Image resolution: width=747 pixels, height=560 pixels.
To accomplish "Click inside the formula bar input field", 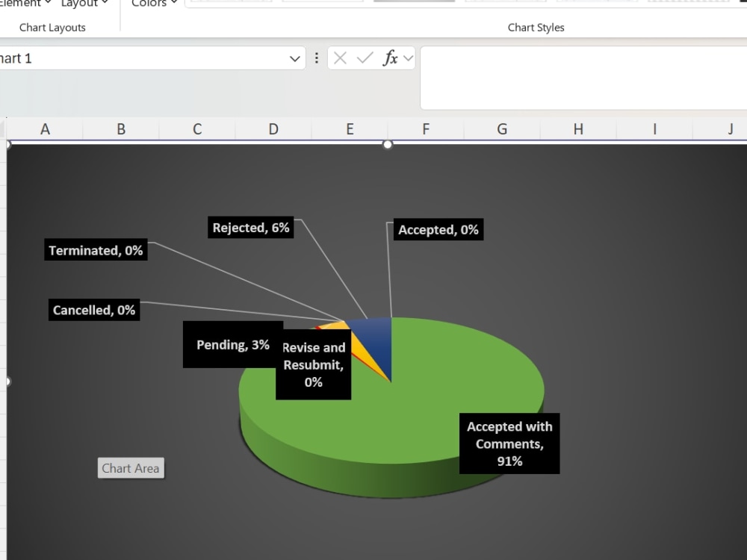I will coord(583,78).
